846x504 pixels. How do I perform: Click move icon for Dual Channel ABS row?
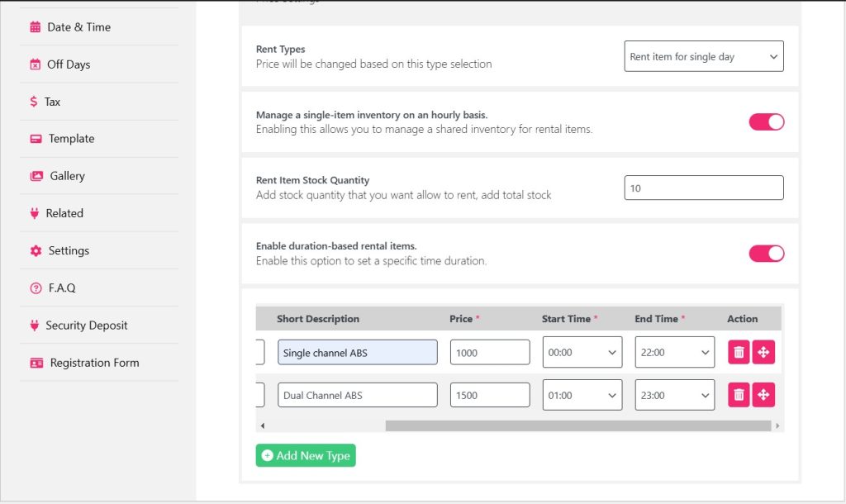tap(763, 395)
